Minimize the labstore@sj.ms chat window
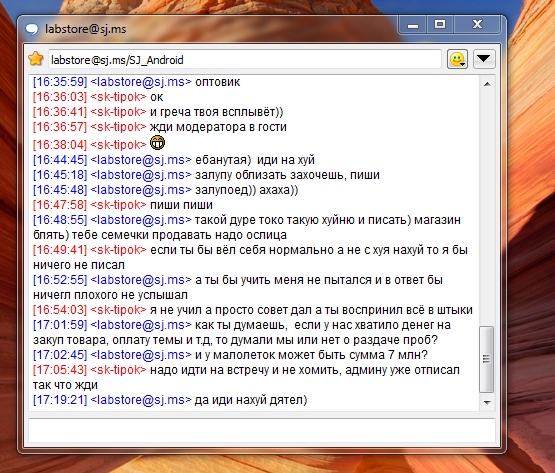Viewport: 555px width, 473px height. [412, 25]
